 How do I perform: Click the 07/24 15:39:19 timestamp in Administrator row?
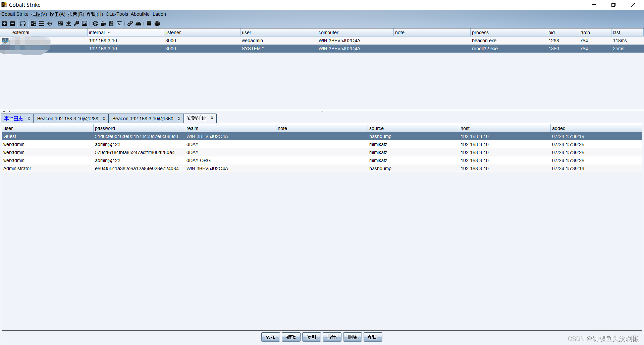tap(568, 168)
